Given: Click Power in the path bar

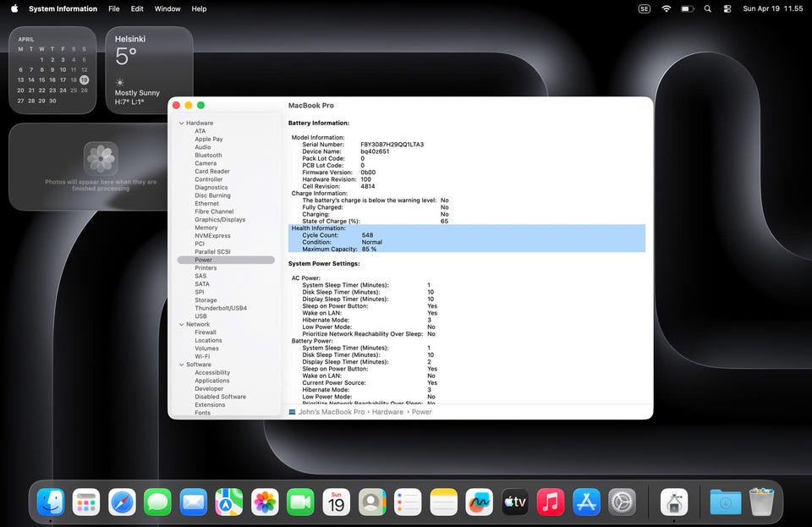Looking at the screenshot, I should pyautogui.click(x=421, y=412).
